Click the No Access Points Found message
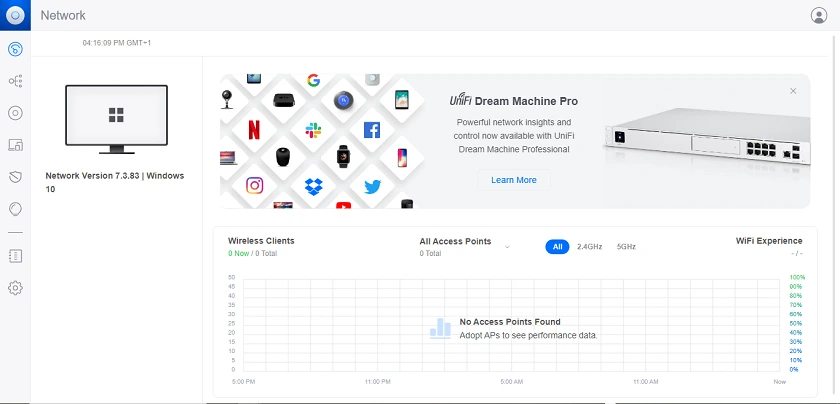This screenshot has width=840, height=404. (x=510, y=321)
